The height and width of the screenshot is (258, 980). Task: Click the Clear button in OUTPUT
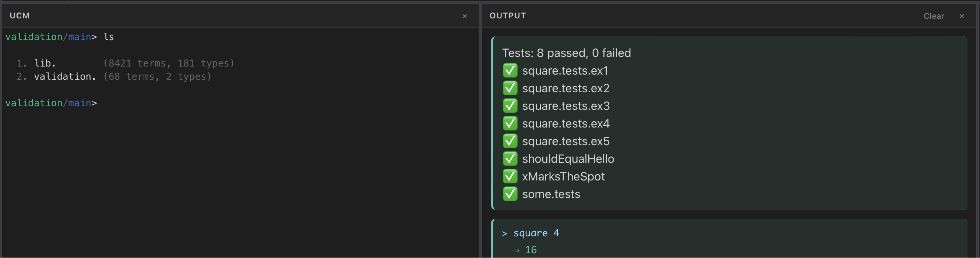[x=933, y=16]
